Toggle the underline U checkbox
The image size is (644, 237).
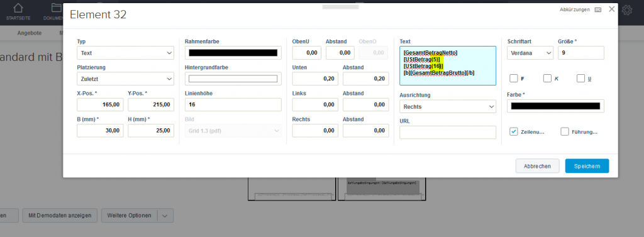coord(580,79)
